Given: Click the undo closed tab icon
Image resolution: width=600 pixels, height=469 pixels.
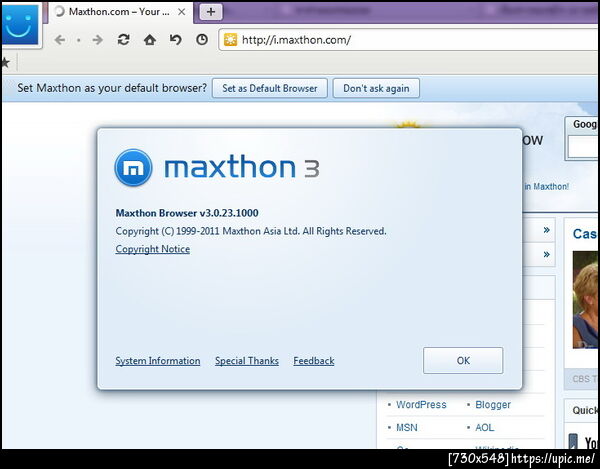Looking at the screenshot, I should point(176,39).
